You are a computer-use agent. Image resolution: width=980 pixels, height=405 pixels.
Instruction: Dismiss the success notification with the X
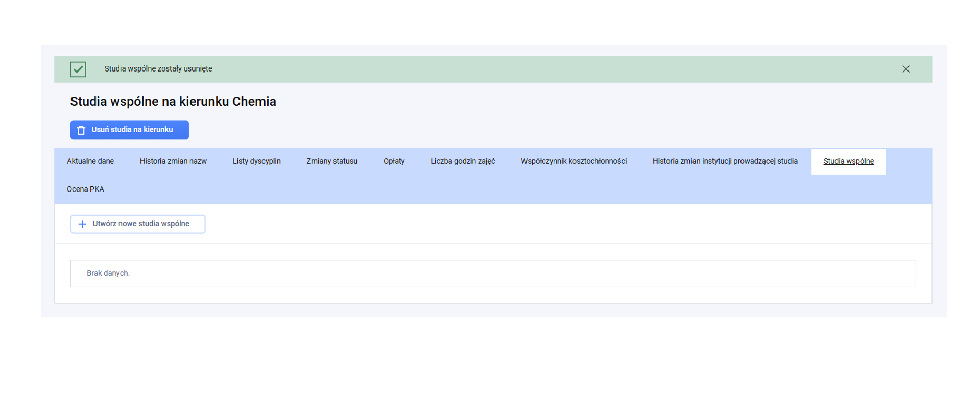905,69
